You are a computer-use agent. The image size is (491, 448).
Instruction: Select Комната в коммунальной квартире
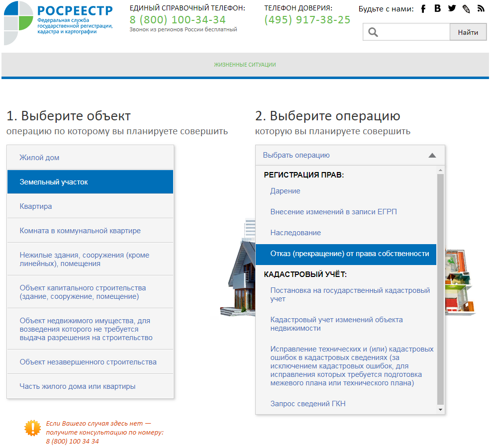(x=90, y=231)
